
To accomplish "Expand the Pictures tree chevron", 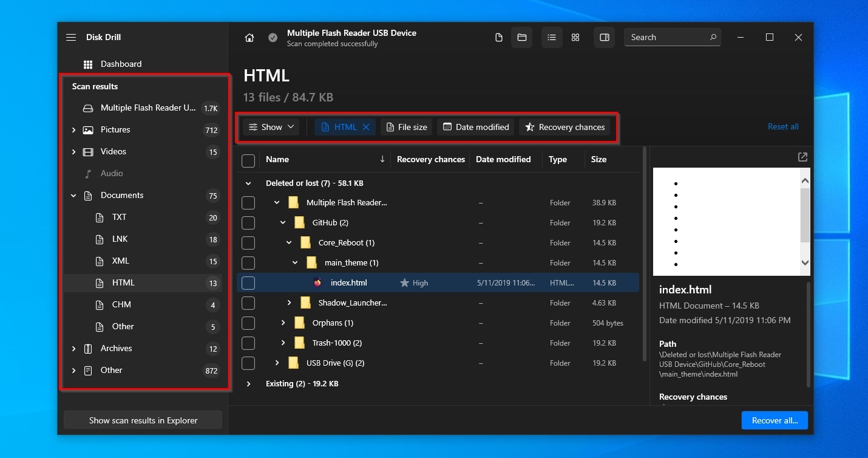I will click(x=73, y=130).
